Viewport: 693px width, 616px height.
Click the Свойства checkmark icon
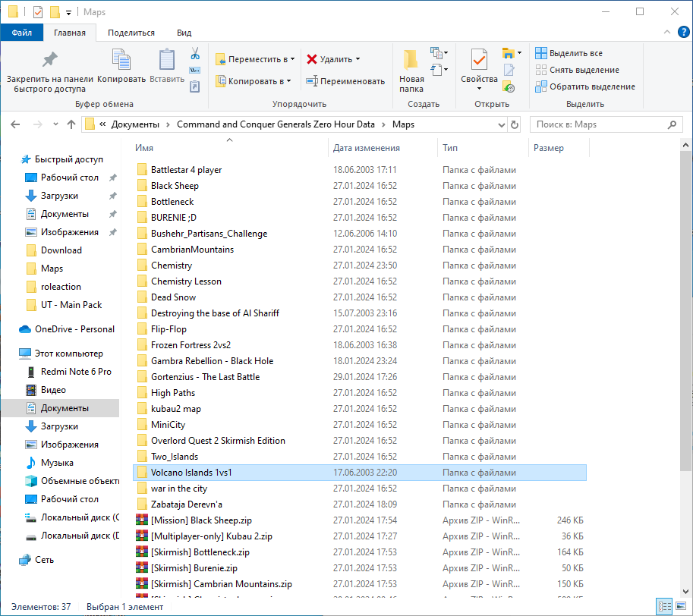click(x=479, y=60)
